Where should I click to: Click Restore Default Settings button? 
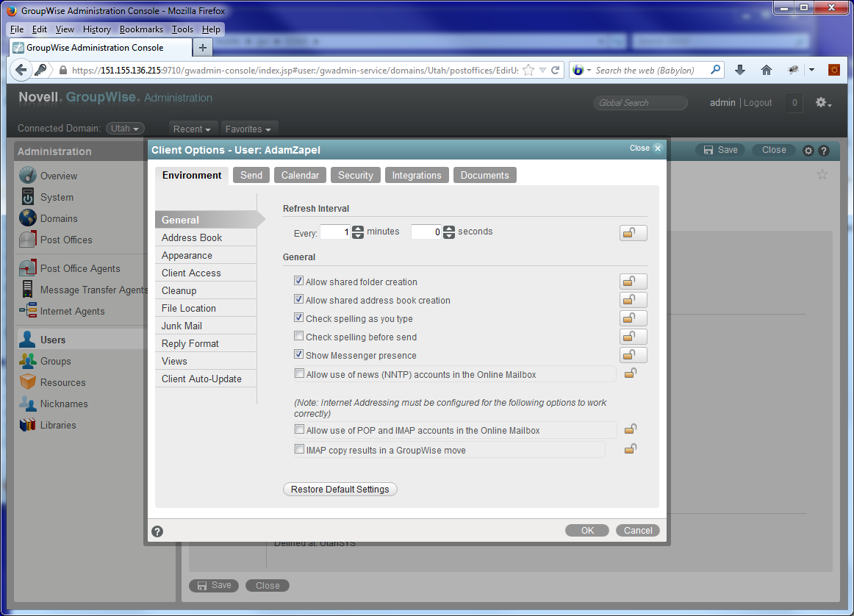pyautogui.click(x=340, y=489)
